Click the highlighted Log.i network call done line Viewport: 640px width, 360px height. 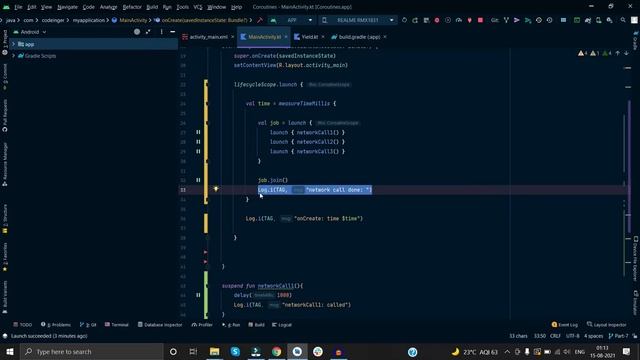pyautogui.click(x=315, y=190)
